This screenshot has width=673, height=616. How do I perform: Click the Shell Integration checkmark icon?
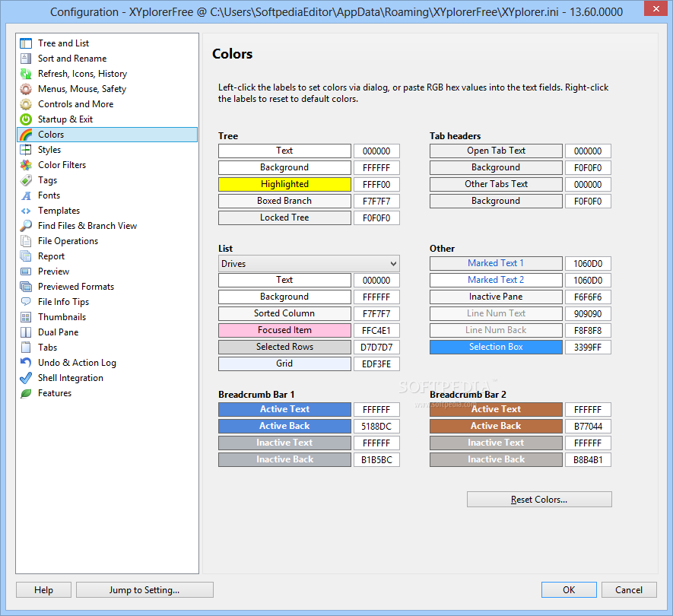(26, 378)
